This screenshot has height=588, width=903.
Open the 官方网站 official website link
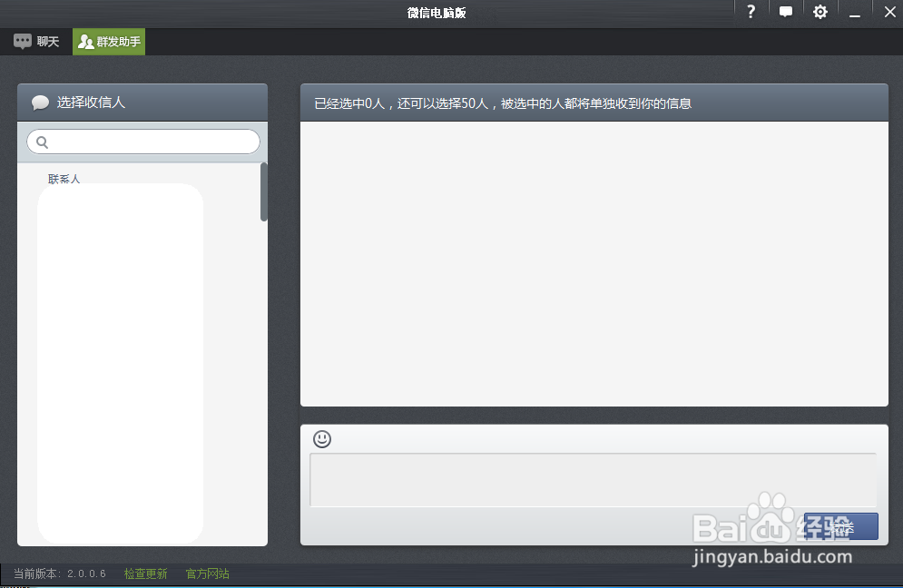tap(206, 573)
